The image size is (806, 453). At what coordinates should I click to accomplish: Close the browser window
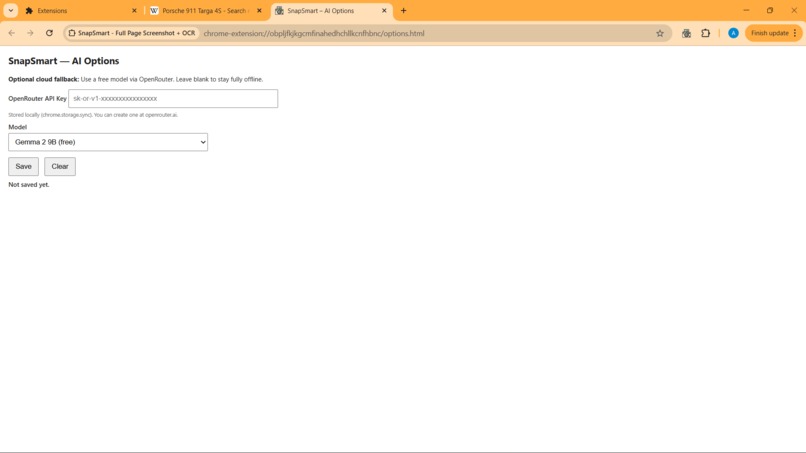(x=794, y=10)
